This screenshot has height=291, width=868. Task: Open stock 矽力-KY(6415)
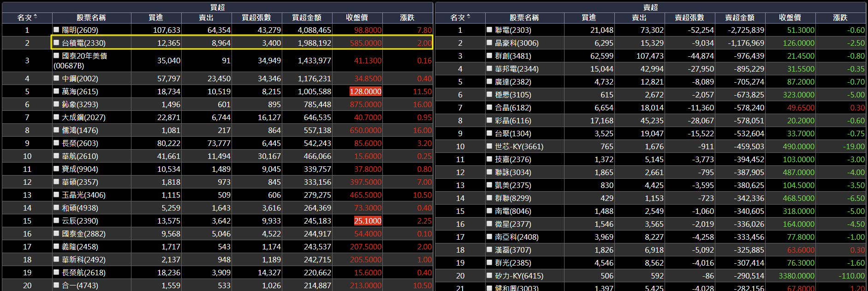(519, 276)
